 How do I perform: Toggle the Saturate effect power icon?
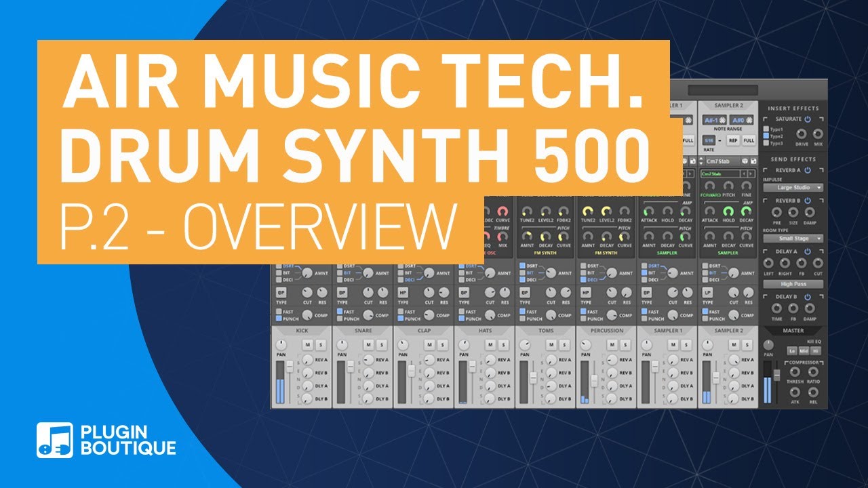coord(808,119)
